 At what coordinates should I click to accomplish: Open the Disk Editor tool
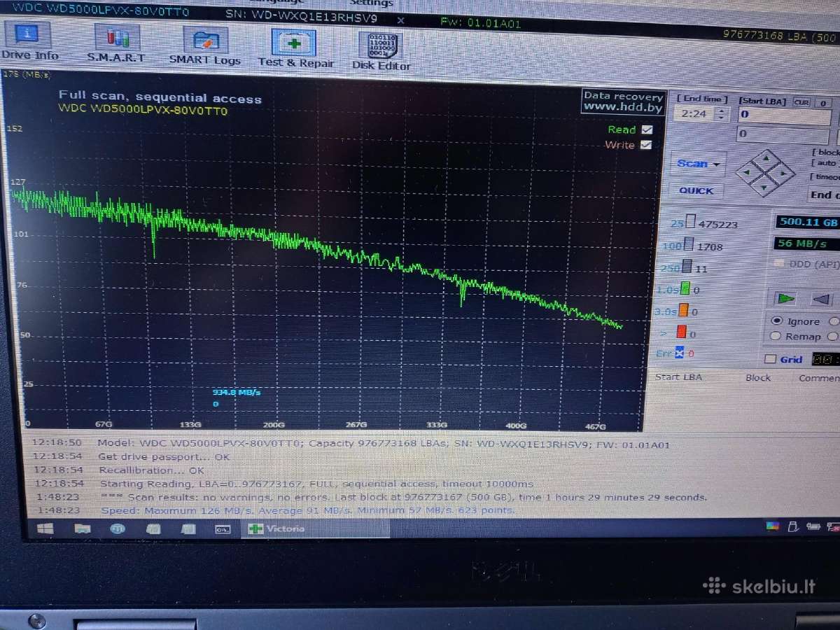pos(381,50)
